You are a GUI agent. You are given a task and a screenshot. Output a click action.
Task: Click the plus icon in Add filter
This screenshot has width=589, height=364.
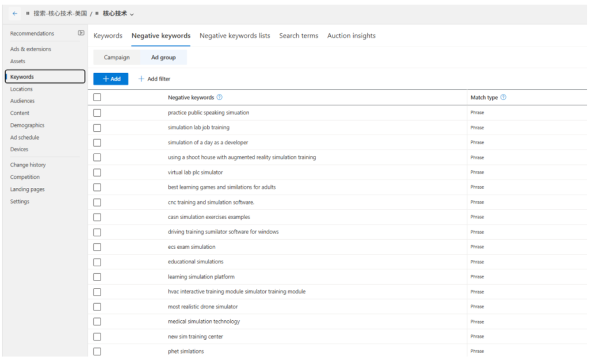141,79
